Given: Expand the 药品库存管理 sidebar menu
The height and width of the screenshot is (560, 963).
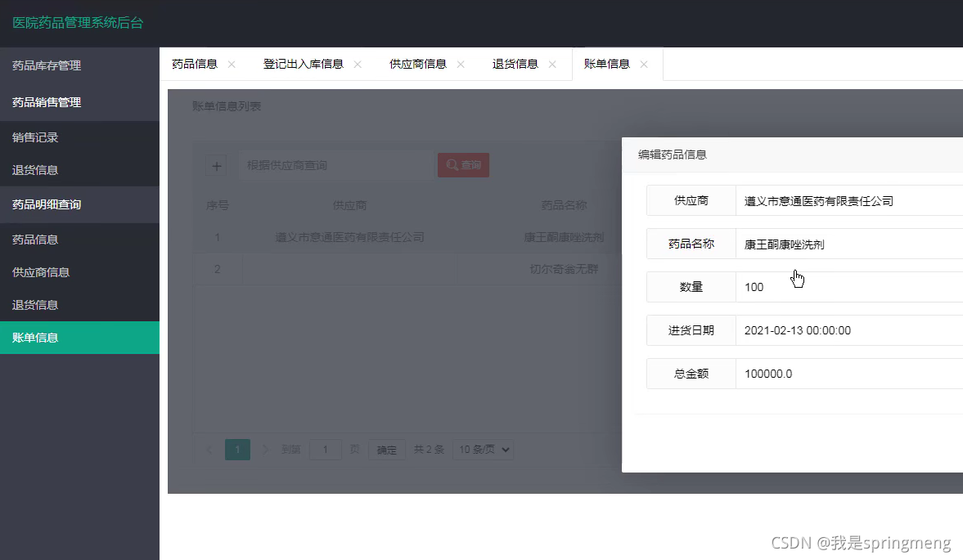Looking at the screenshot, I should point(80,65).
